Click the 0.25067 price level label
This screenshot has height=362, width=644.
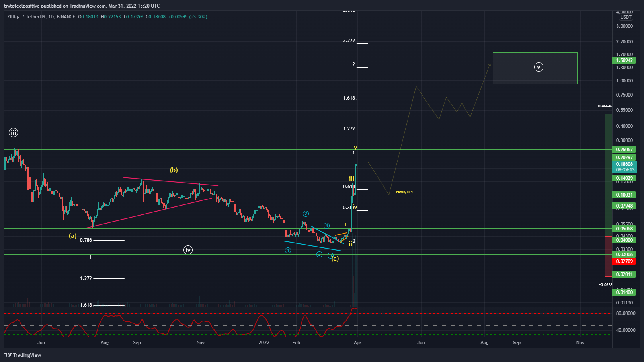[x=624, y=150]
